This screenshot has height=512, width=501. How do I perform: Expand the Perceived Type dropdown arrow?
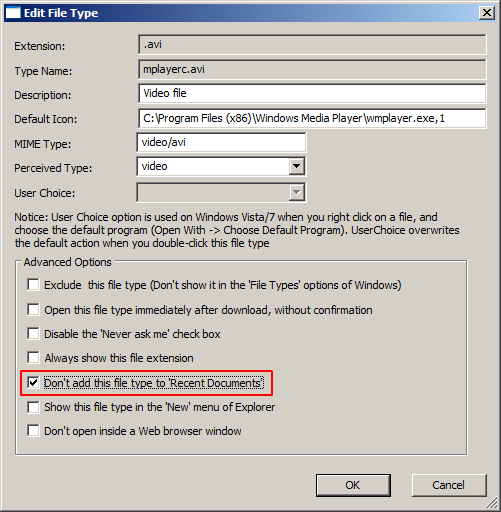[296, 166]
